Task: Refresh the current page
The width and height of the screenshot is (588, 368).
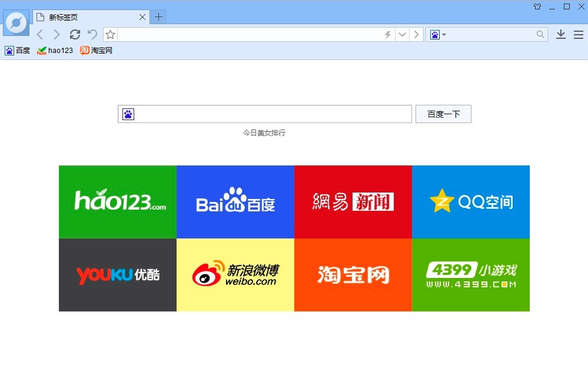Action: click(x=75, y=34)
